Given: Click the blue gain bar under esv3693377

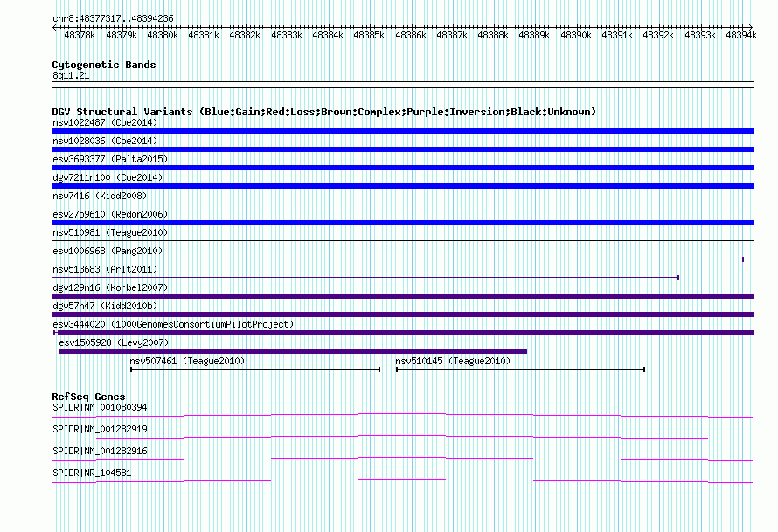Looking at the screenshot, I should coord(402,168).
